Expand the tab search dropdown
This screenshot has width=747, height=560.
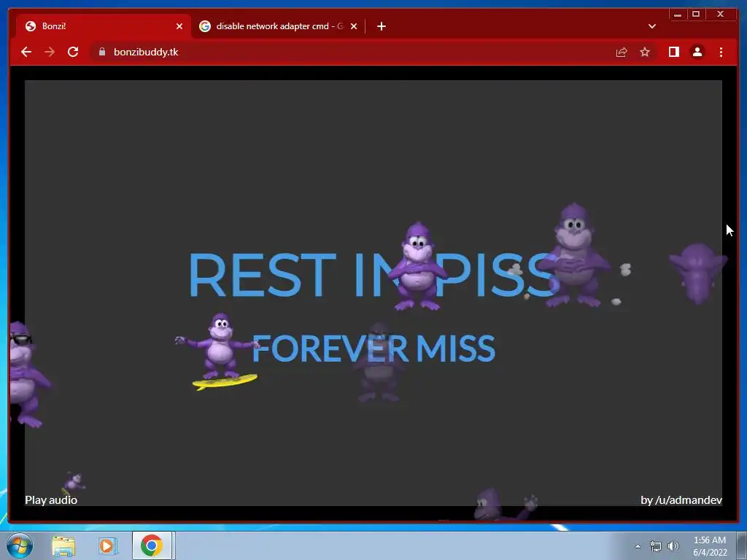652,26
